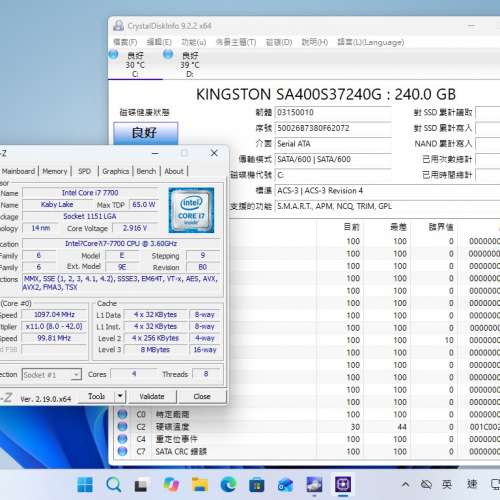The height and width of the screenshot is (500, 500).
Task: Click the blue status icon of row C2
Action: pyautogui.click(x=122, y=427)
